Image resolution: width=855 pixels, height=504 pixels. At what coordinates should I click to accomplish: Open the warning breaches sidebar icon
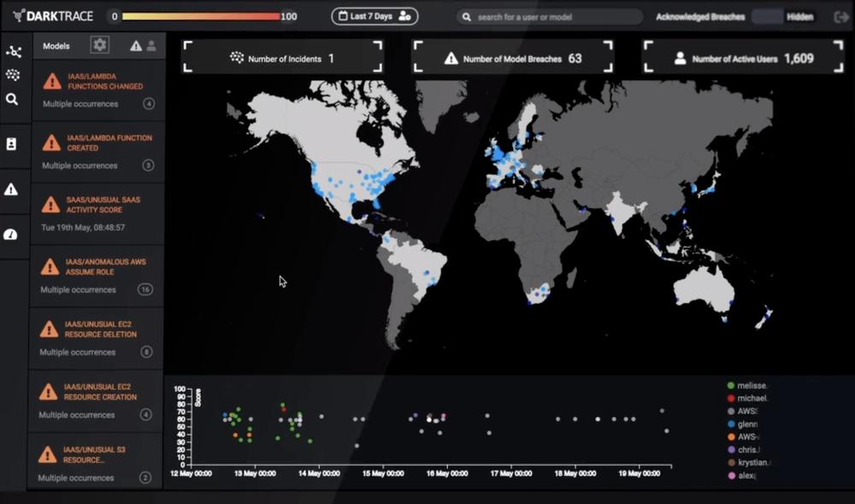coord(11,190)
